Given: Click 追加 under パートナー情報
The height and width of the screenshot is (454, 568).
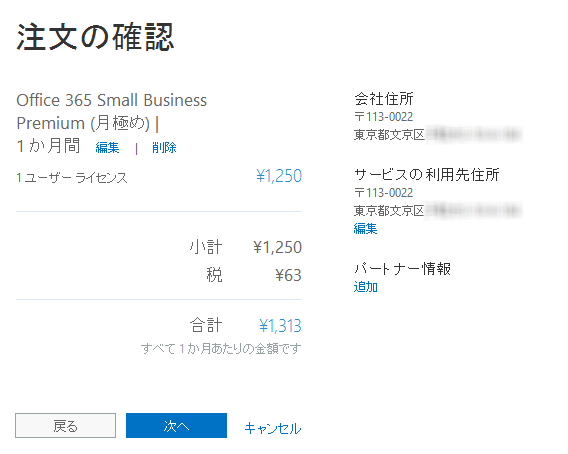Looking at the screenshot, I should 366,287.
